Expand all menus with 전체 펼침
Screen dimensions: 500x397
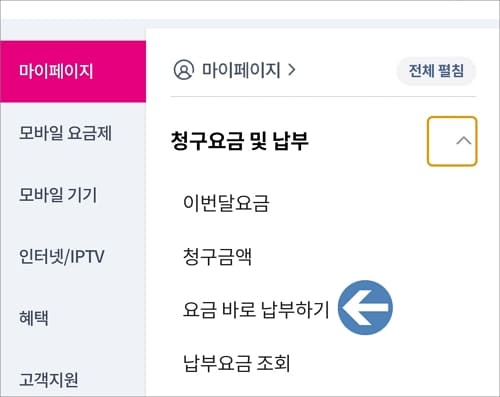click(436, 71)
